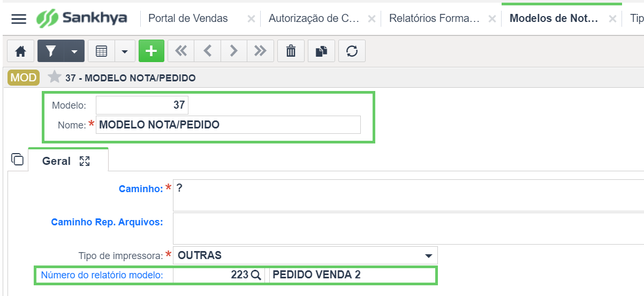Open the grid view dropdown arrow

click(x=125, y=51)
